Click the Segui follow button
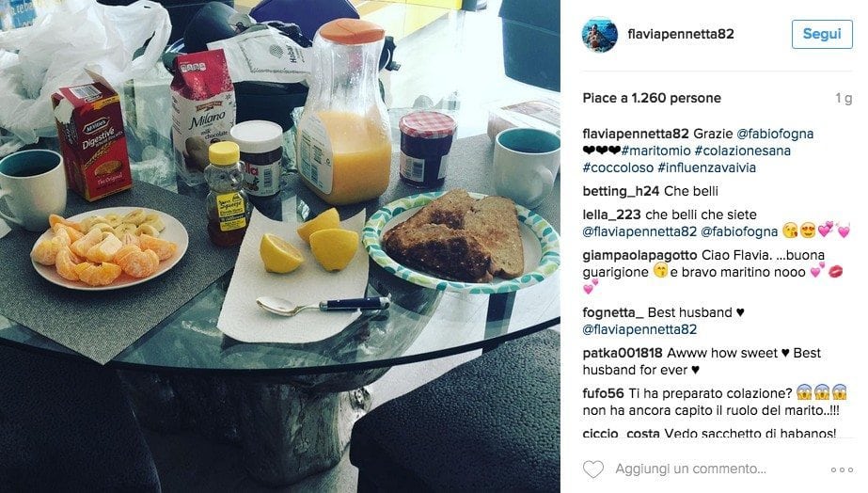 (x=822, y=35)
